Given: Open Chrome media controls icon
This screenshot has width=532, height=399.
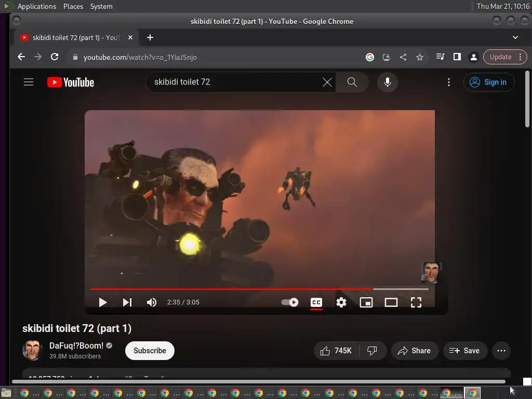Looking at the screenshot, I should [441, 57].
